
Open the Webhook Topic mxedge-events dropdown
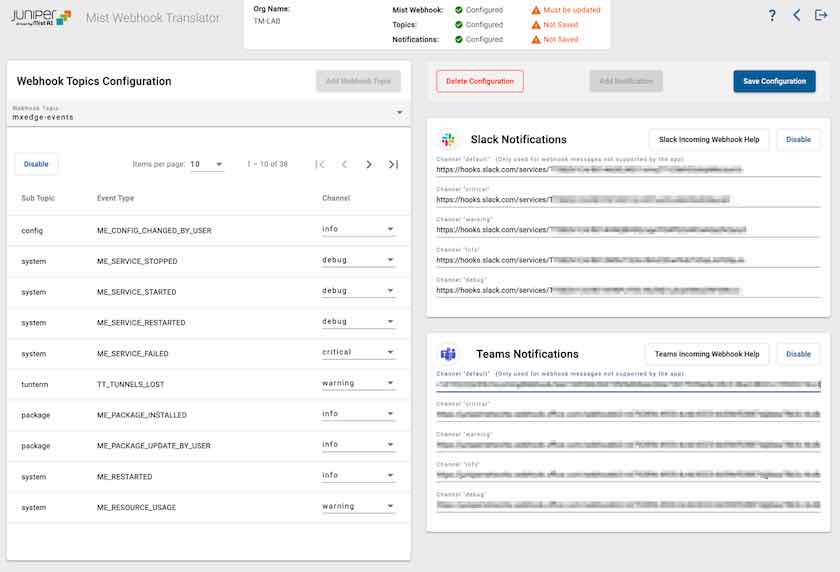208,113
